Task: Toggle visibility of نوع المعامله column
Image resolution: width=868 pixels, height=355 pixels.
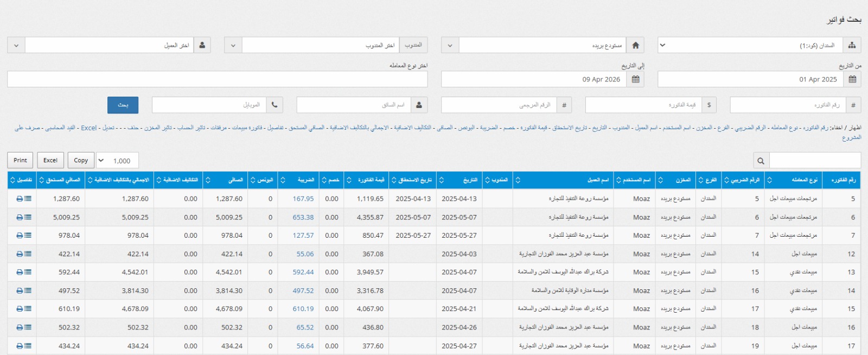Action: pyautogui.click(x=784, y=128)
